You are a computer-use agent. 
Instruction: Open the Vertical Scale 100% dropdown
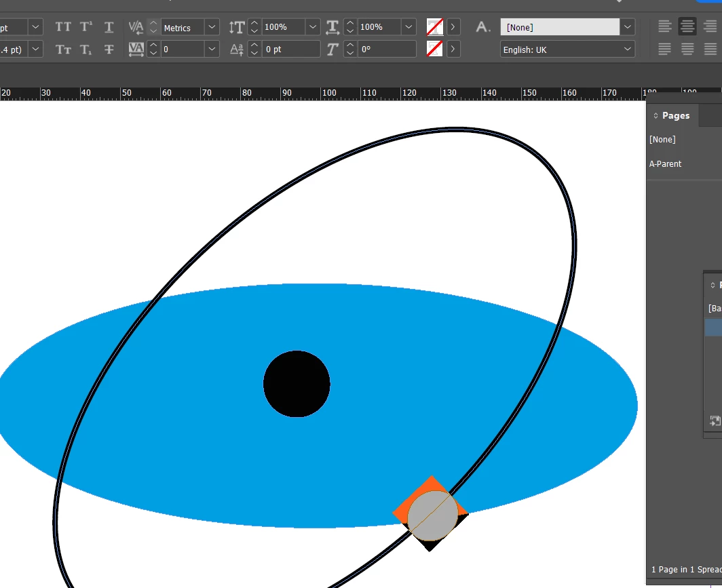click(313, 27)
